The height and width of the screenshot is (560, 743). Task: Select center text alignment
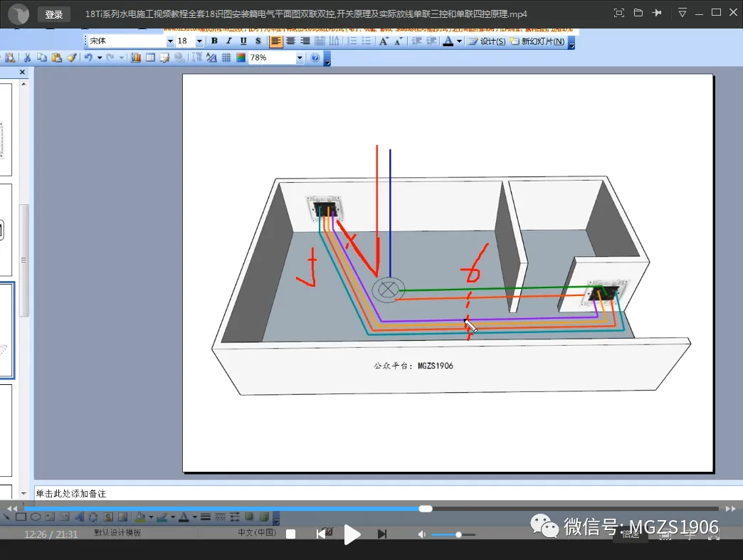(x=290, y=41)
